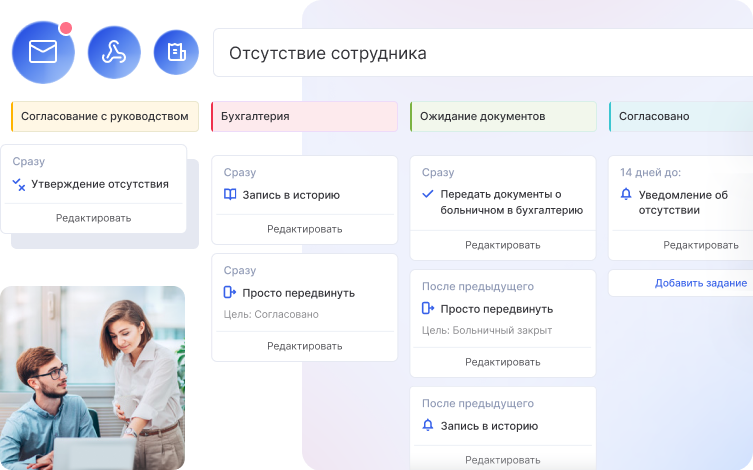Click the bell icon beside Уведомление об отсутствии
Screen dimensions: 753x470
click(x=626, y=194)
